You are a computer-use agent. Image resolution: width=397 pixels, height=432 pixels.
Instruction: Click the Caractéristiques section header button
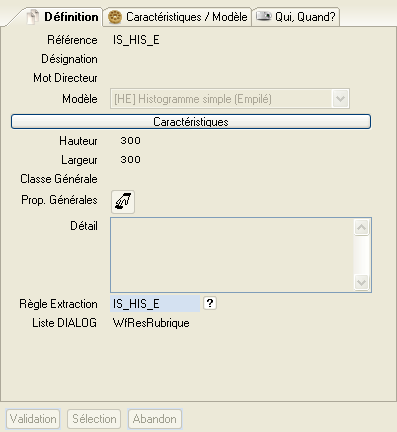[x=191, y=122]
